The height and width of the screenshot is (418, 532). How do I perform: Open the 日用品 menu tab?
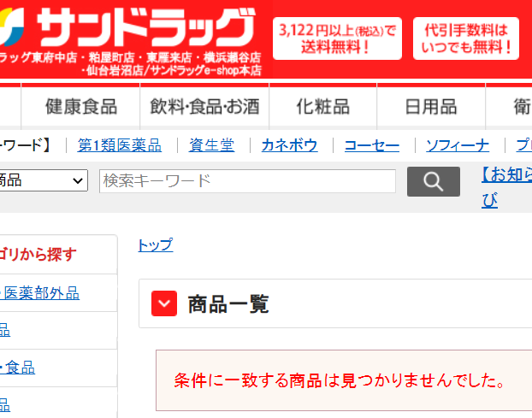[431, 107]
